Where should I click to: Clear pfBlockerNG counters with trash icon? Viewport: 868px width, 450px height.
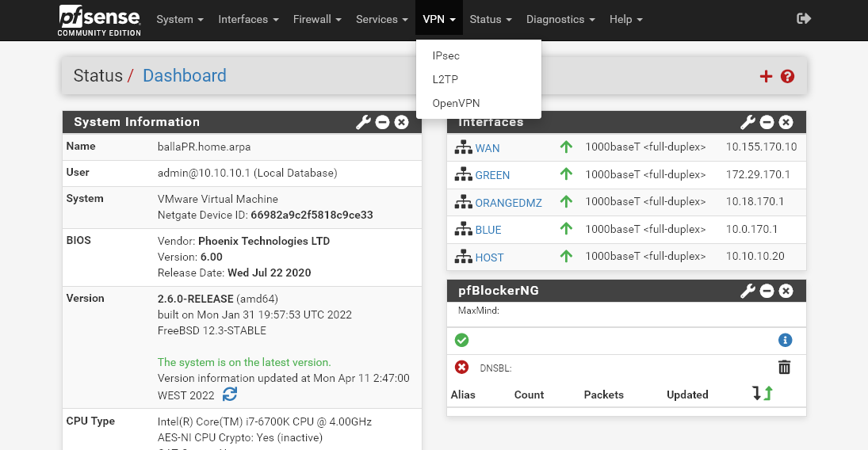click(x=785, y=367)
